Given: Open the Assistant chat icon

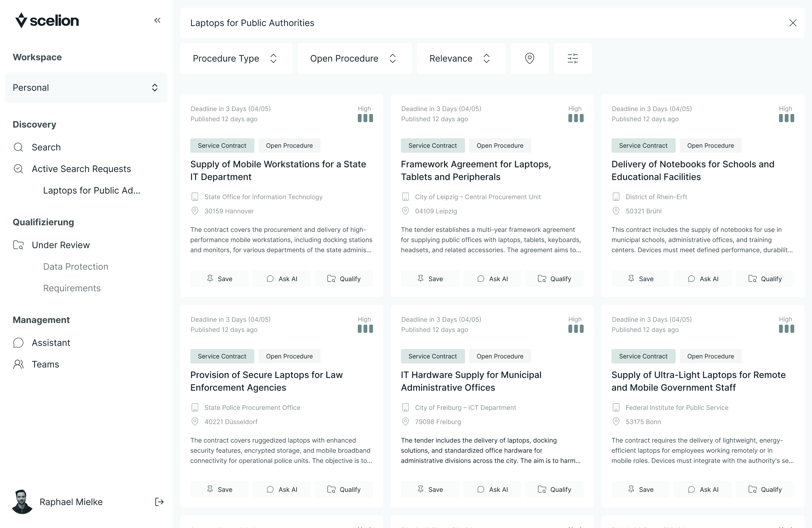Looking at the screenshot, I should tap(18, 343).
